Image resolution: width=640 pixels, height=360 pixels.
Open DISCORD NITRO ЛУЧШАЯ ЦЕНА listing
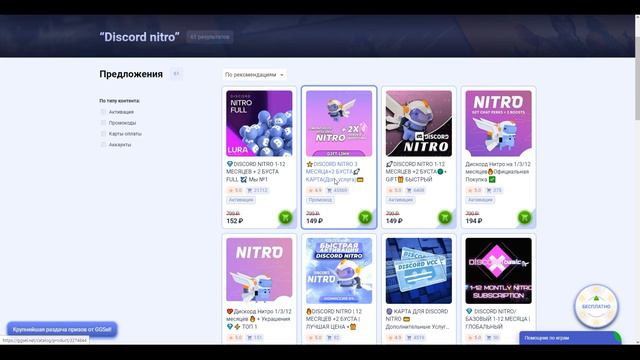(333, 319)
